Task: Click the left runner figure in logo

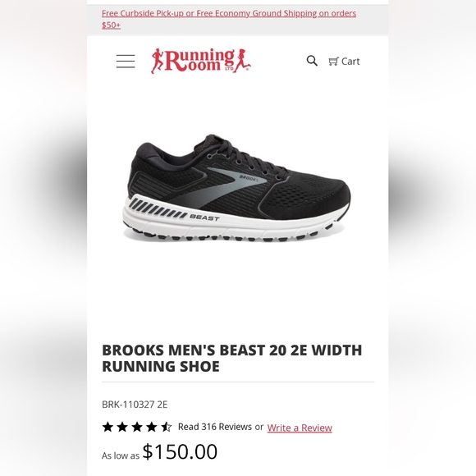Action: coord(158,61)
